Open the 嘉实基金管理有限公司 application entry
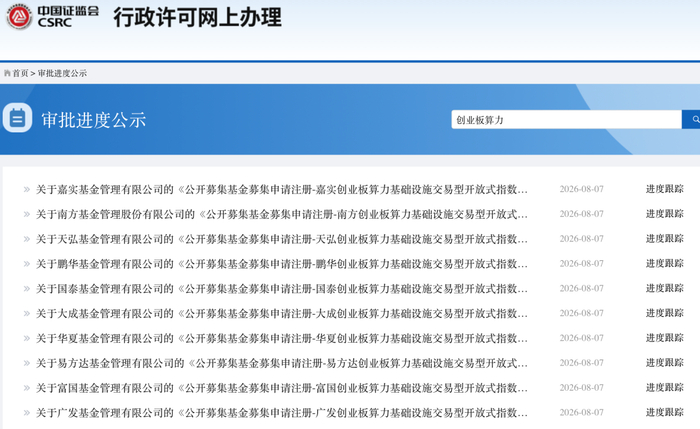Screen dimensions: 700x429 pyautogui.click(x=282, y=190)
